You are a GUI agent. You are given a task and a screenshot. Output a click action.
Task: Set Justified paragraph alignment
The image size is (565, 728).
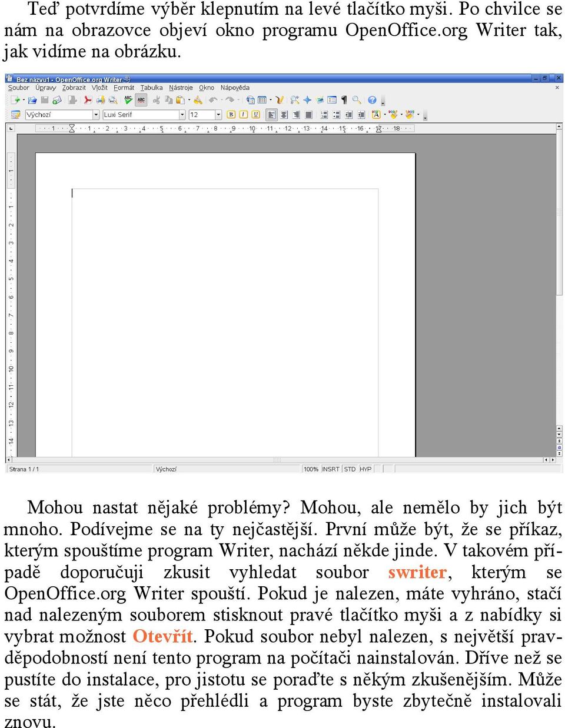point(308,115)
